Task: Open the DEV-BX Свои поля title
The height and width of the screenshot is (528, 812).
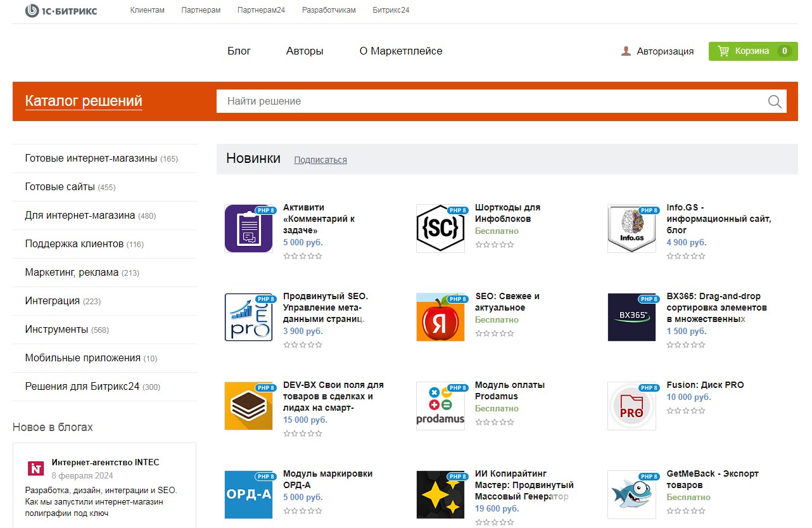Action: pos(333,396)
